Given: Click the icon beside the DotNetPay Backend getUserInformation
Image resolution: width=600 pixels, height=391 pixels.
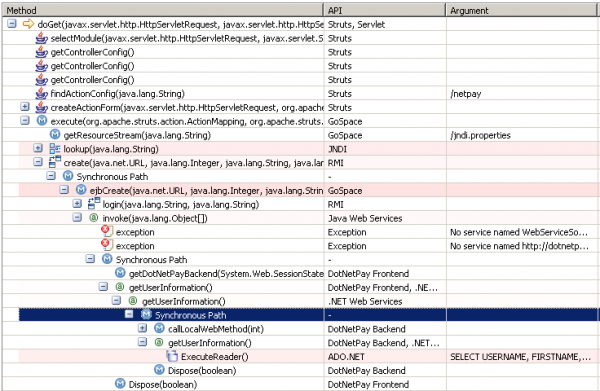Looking at the screenshot, I should coord(159,342).
